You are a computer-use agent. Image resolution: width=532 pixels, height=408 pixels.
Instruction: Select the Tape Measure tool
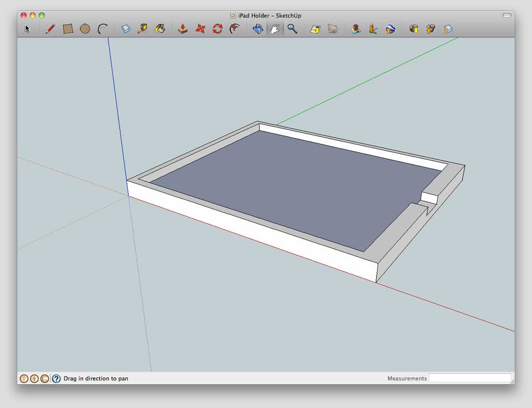[x=142, y=29]
